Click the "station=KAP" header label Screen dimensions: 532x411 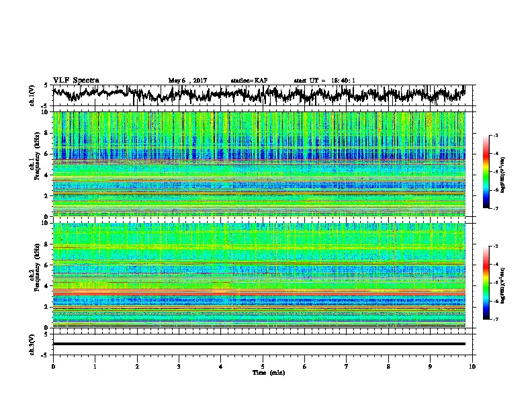[x=249, y=81]
